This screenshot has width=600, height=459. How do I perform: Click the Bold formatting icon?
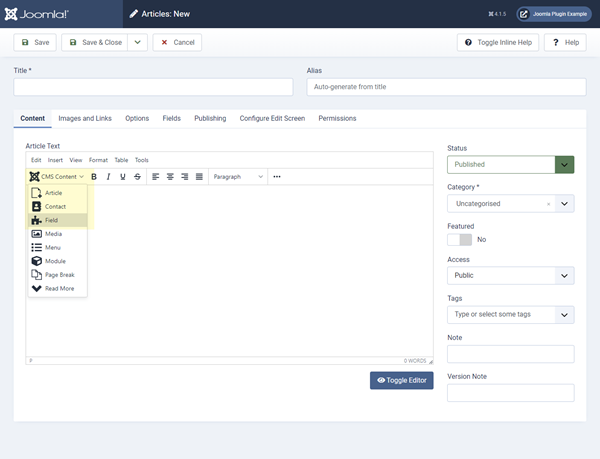pyautogui.click(x=94, y=177)
